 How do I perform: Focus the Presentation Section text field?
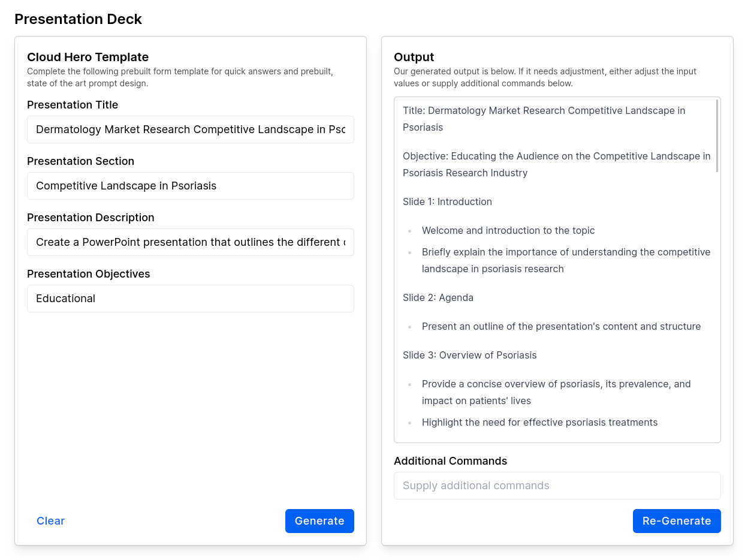(190, 186)
